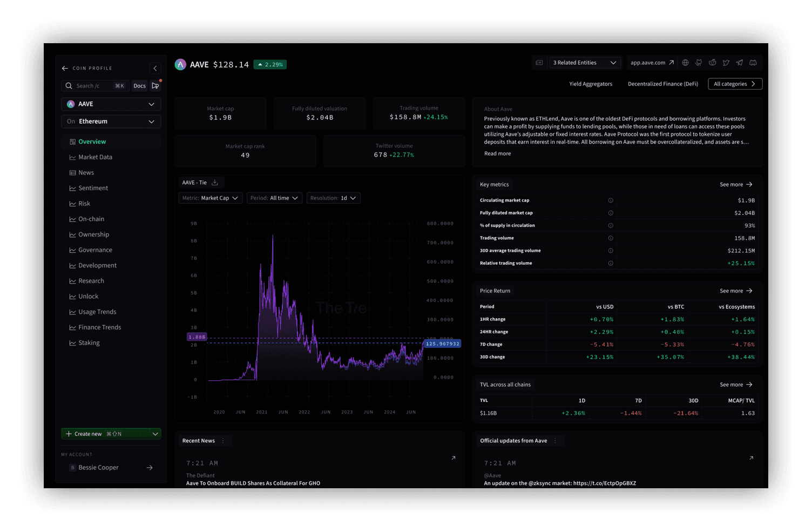The width and height of the screenshot is (812, 532).
Task: Collapse the sidebar with chevron button
Action: point(155,68)
